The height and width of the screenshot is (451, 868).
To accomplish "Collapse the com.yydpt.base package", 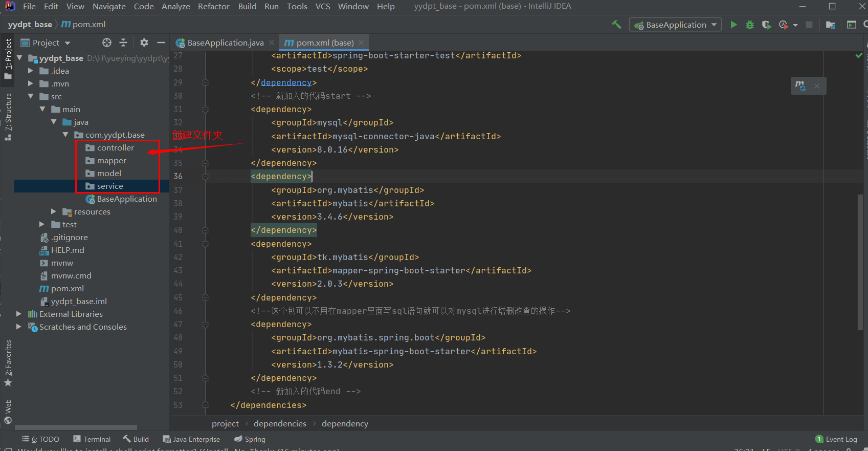I will 65,135.
